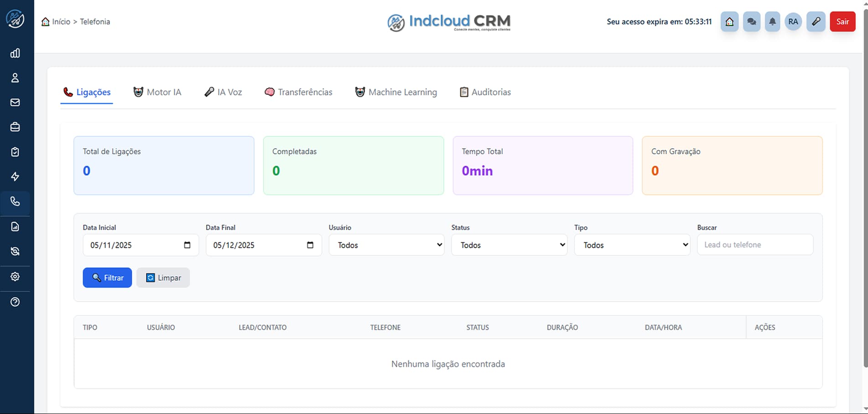Click the help question mark icon
Image resolution: width=868 pixels, height=414 pixels.
pos(15,302)
